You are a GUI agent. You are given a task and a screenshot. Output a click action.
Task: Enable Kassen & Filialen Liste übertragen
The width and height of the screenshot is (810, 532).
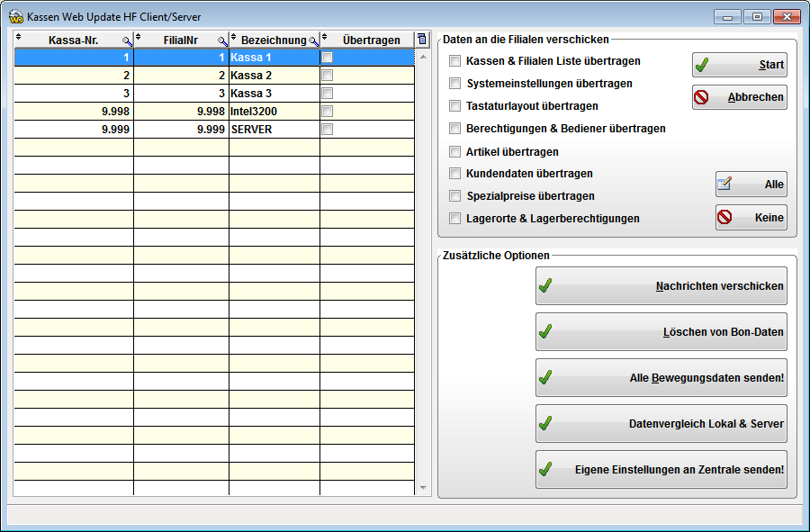coord(454,61)
